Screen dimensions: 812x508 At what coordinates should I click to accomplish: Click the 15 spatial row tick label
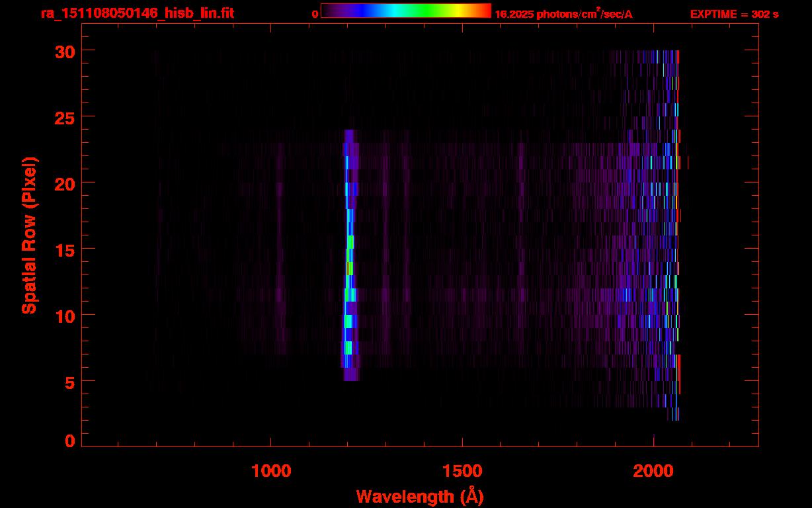[x=65, y=249]
